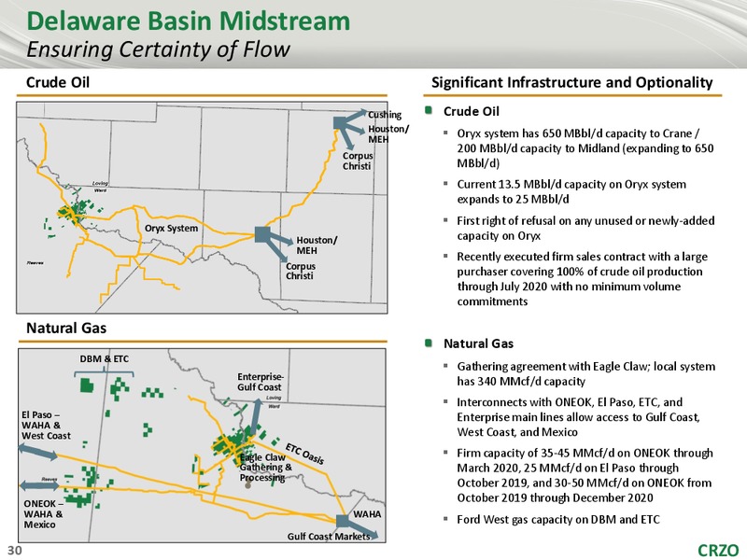
Task: Click the 'Natural Gas' map section heading
Action: click(x=66, y=329)
